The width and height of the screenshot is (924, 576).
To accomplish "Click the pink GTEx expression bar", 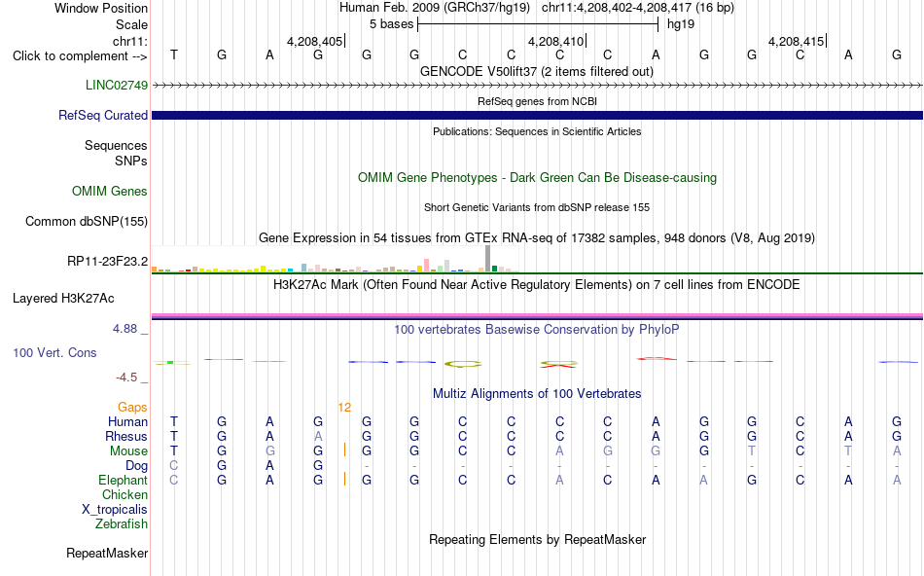I will pyautogui.click(x=427, y=265).
